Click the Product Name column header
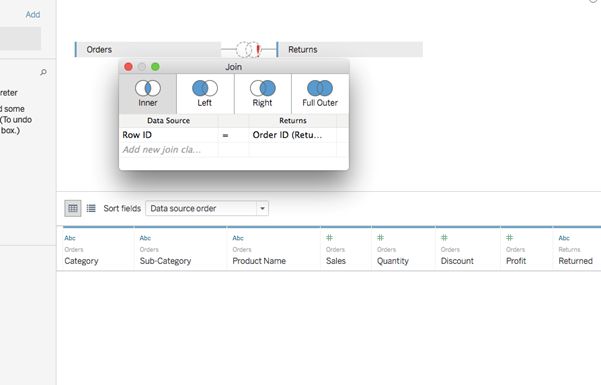 (x=259, y=261)
